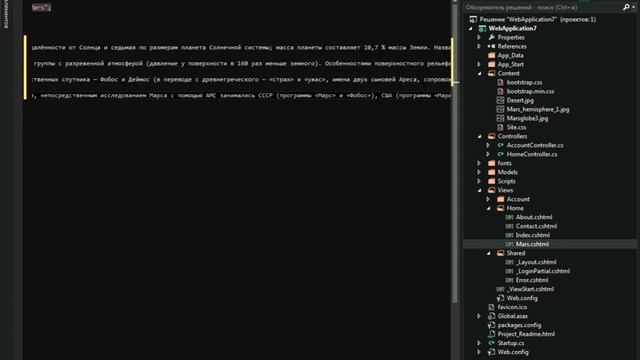Viewport: 640px width, 360px height.
Task: Collapse the Shared folder arrow
Action: click(489, 253)
